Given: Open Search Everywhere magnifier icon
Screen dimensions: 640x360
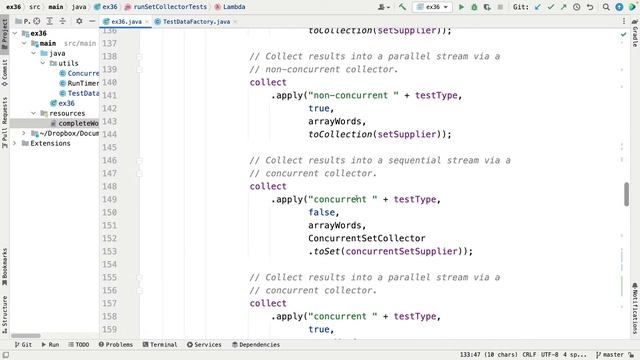Looking at the screenshot, I should click(x=606, y=7).
